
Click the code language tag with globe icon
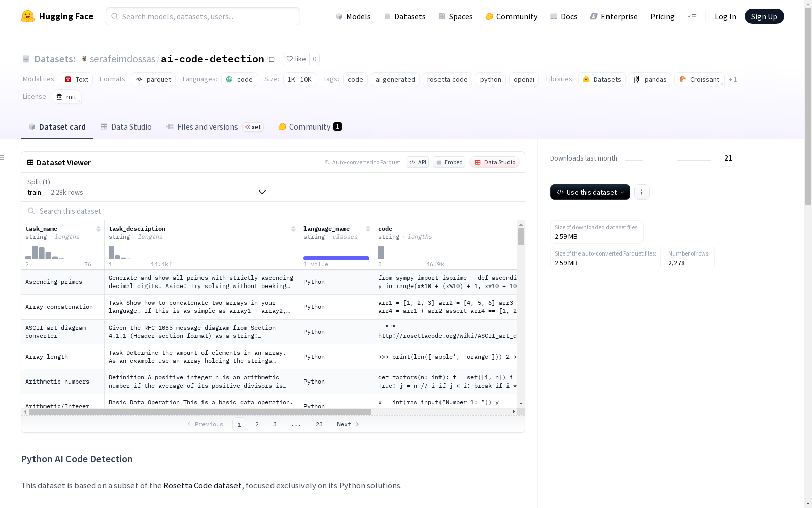click(239, 79)
